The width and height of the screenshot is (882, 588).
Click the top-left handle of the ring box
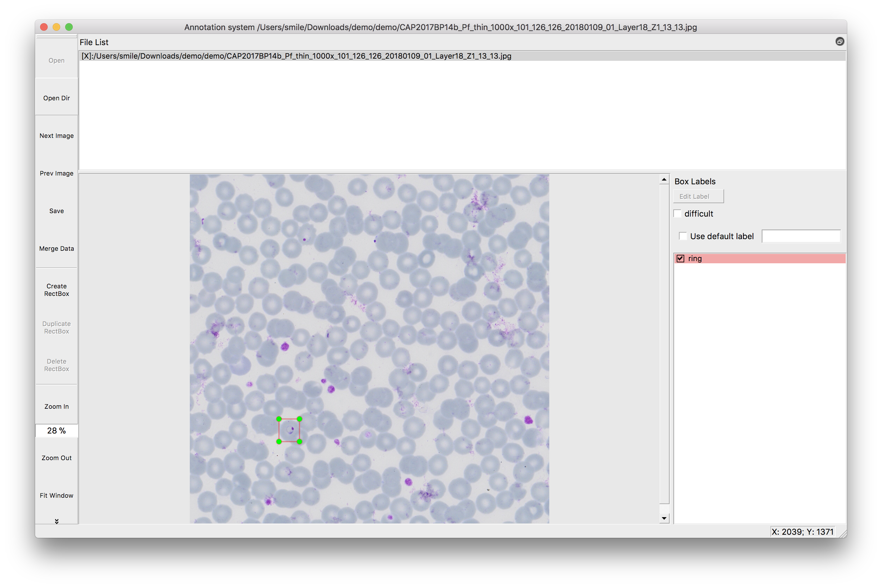coord(279,419)
